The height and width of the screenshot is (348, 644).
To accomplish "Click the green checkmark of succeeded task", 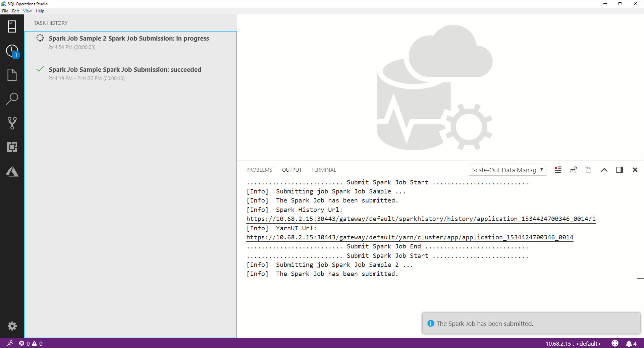I will 40,69.
